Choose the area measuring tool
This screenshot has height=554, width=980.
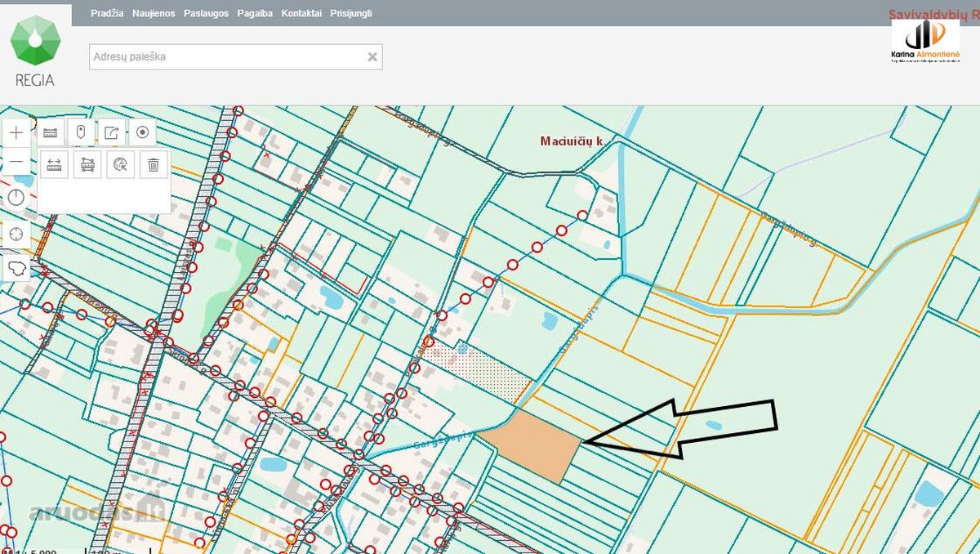pyautogui.click(x=87, y=164)
